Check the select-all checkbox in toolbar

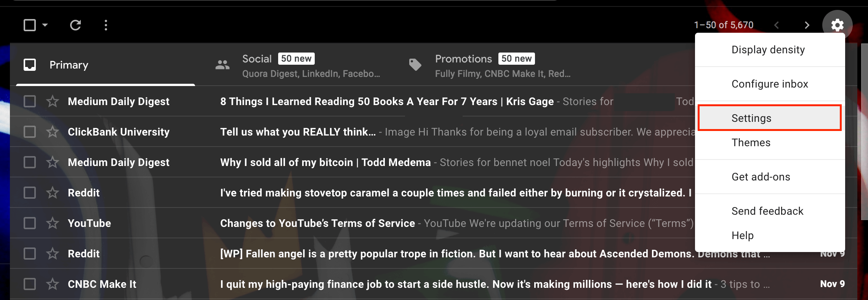30,25
